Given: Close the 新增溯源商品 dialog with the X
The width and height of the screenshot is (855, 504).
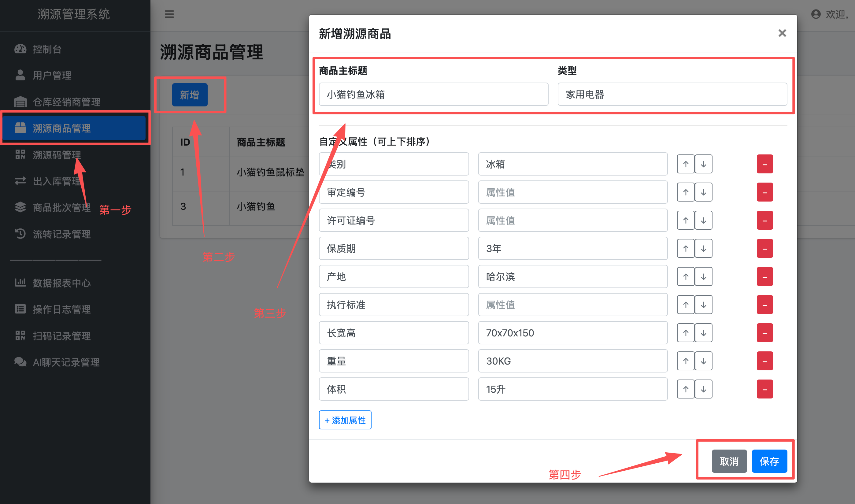Looking at the screenshot, I should (782, 33).
